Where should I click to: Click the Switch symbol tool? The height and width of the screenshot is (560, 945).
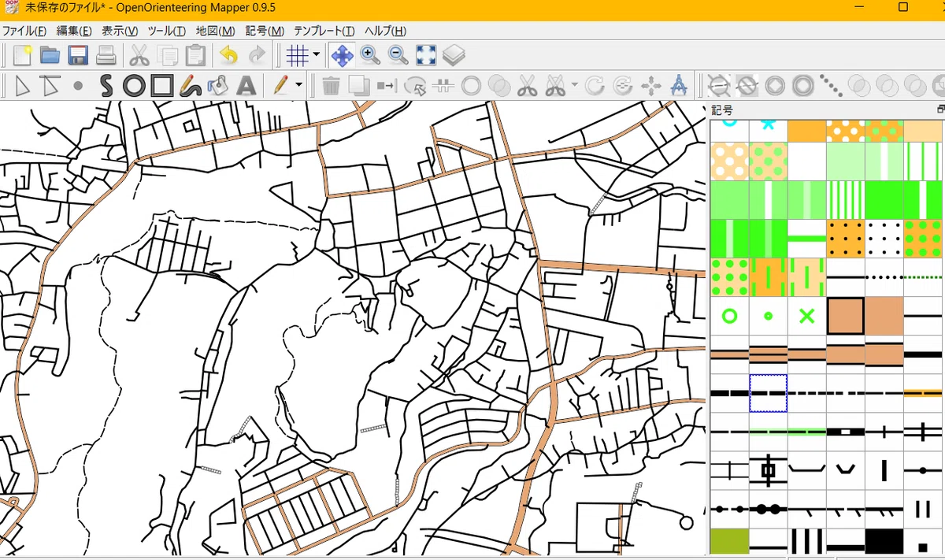[x=387, y=85]
